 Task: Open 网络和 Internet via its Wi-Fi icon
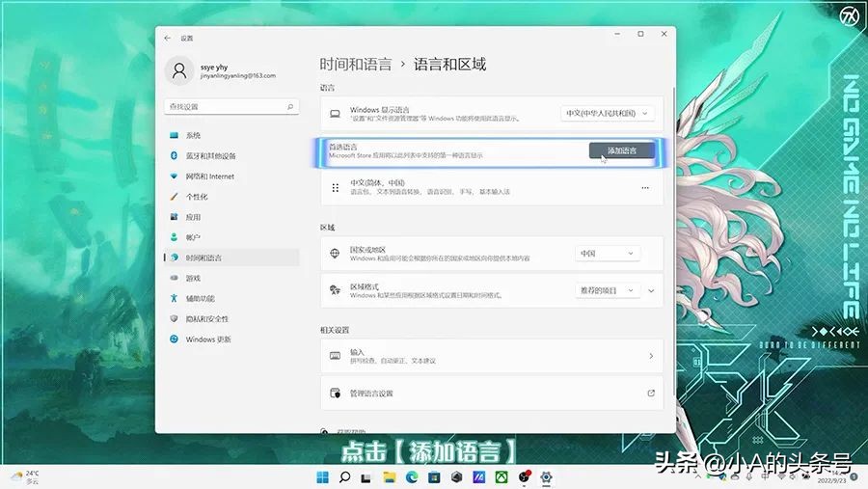point(174,177)
